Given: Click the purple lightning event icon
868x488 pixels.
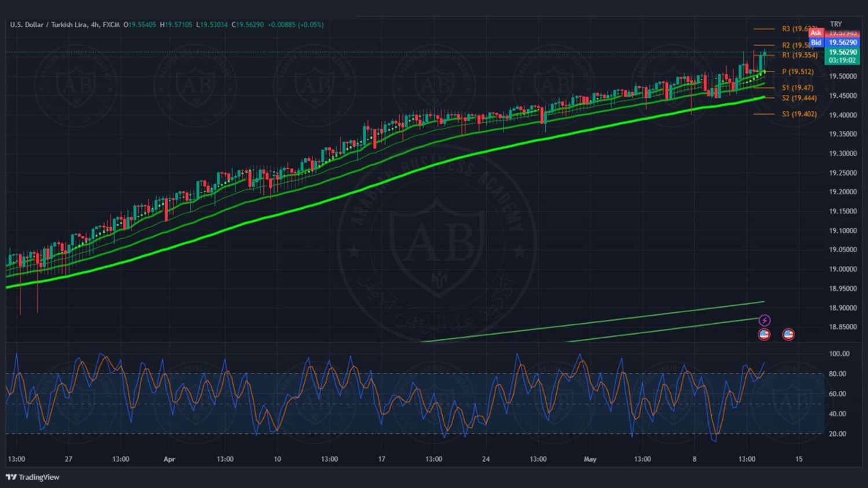Looking at the screenshot, I should pos(764,320).
